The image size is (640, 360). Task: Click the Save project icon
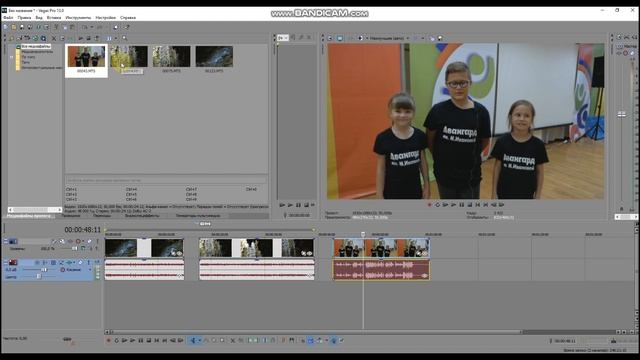(x=22, y=27)
